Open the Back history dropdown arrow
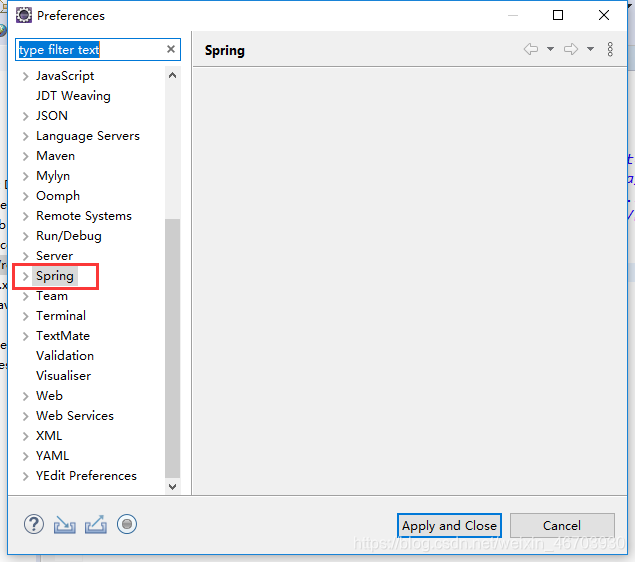635x562 pixels. pyautogui.click(x=550, y=49)
